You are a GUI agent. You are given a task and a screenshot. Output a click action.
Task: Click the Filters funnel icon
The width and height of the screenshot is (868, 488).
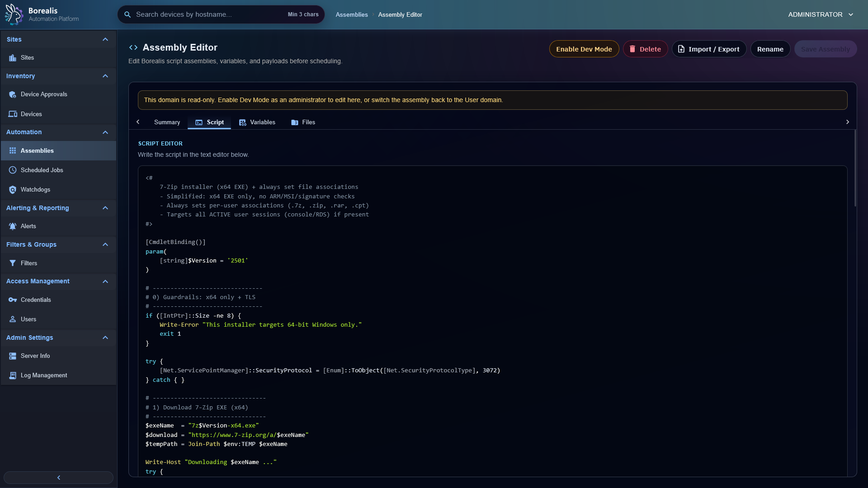13,263
